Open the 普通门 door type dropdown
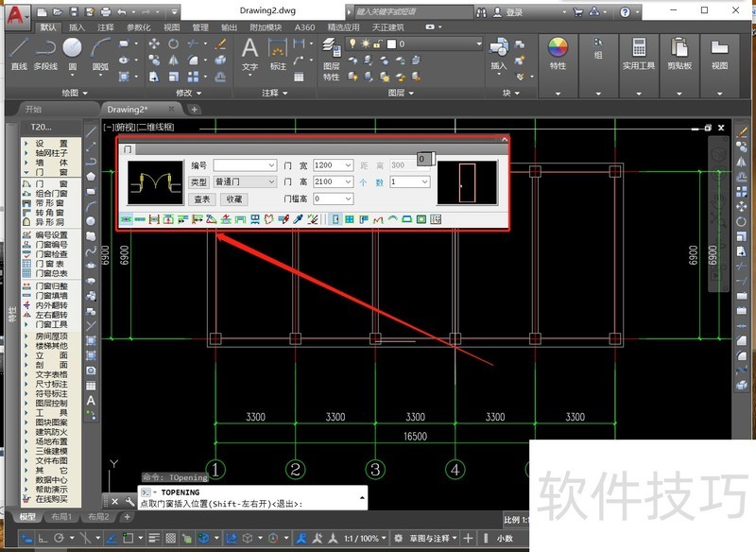756x552 pixels. 270,181
